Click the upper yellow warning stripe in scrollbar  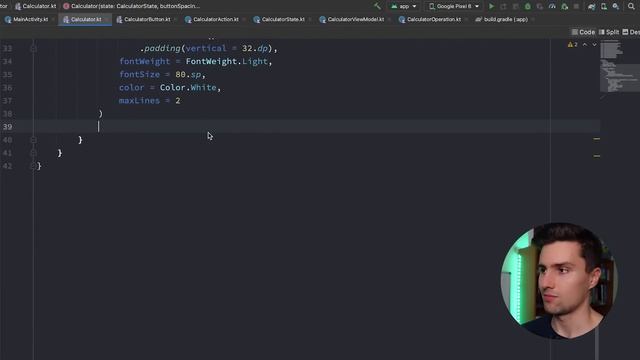click(597, 139)
